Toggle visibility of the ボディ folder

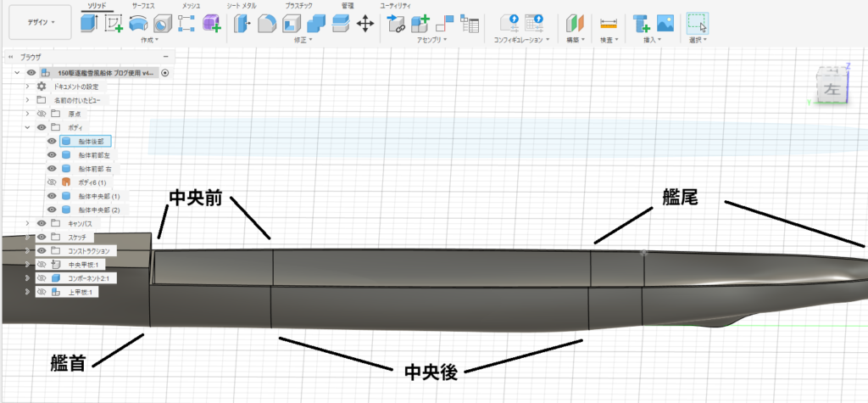click(x=41, y=127)
